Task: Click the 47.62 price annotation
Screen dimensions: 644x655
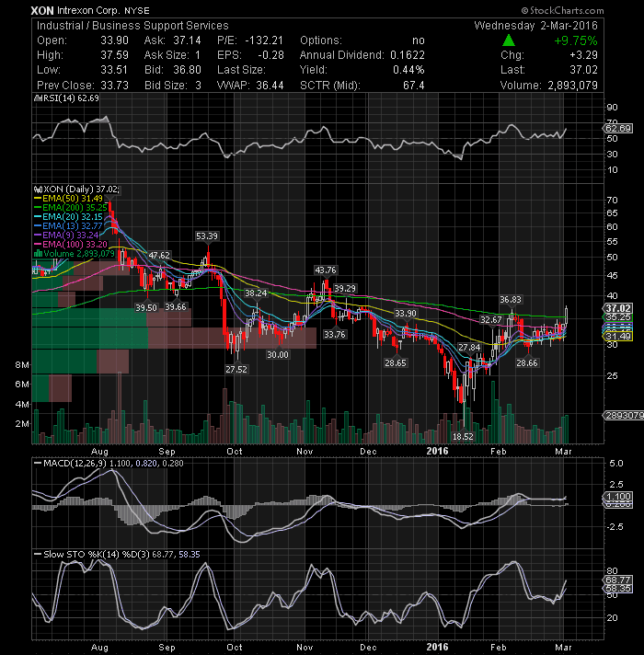Action: point(159,255)
